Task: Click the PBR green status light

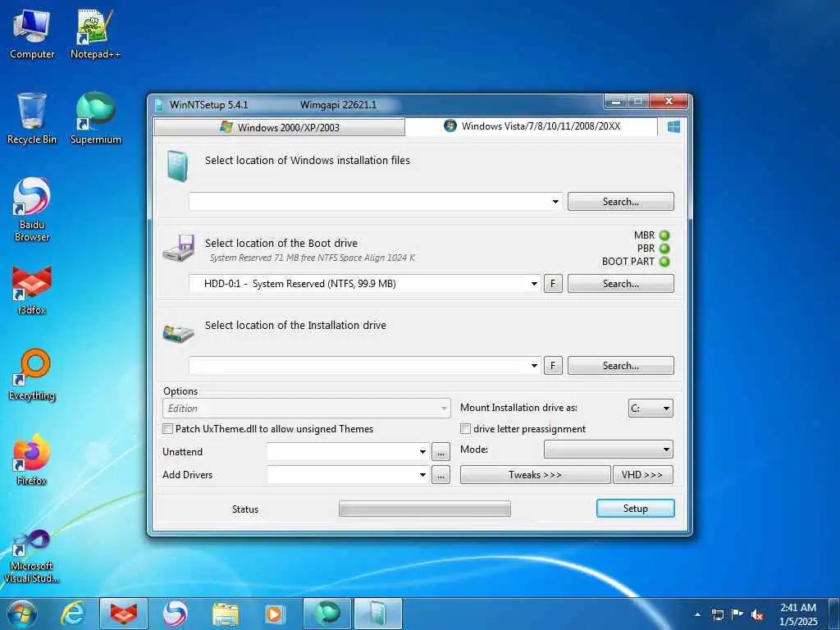Action: 664,249
